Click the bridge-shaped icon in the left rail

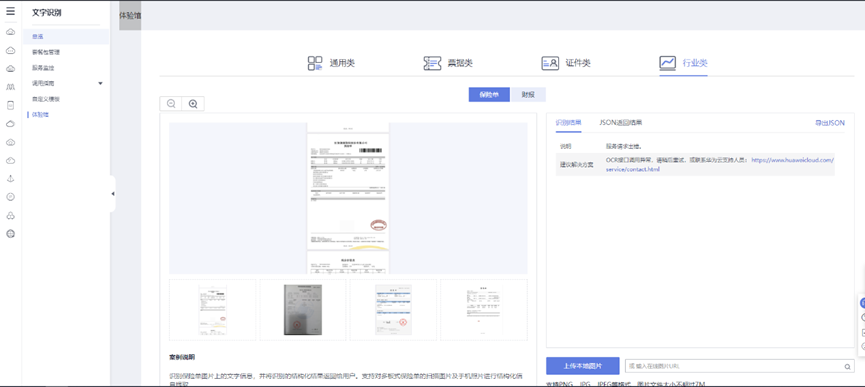coord(10,87)
